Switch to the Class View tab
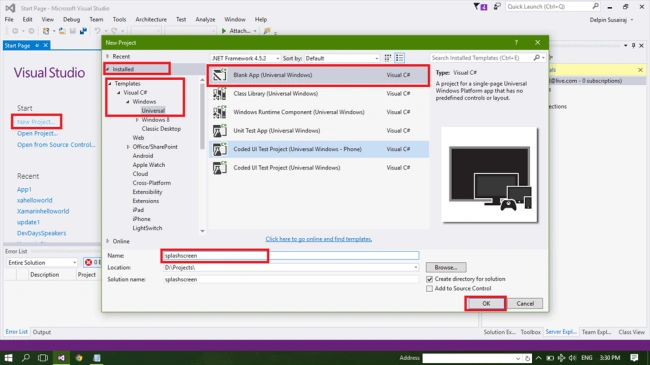This screenshot has height=365, width=650. coord(631,332)
